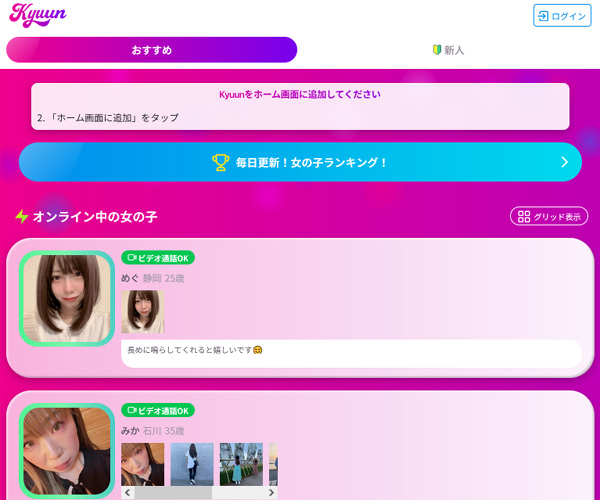This screenshot has height=500, width=600.
Task: Click the ビデオ通話OK badge on みか's card
Action: (158, 410)
